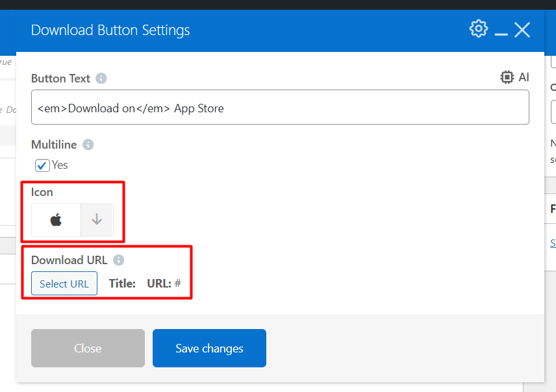Open the AI assistant chip icon
The image size is (556, 392).
[507, 77]
